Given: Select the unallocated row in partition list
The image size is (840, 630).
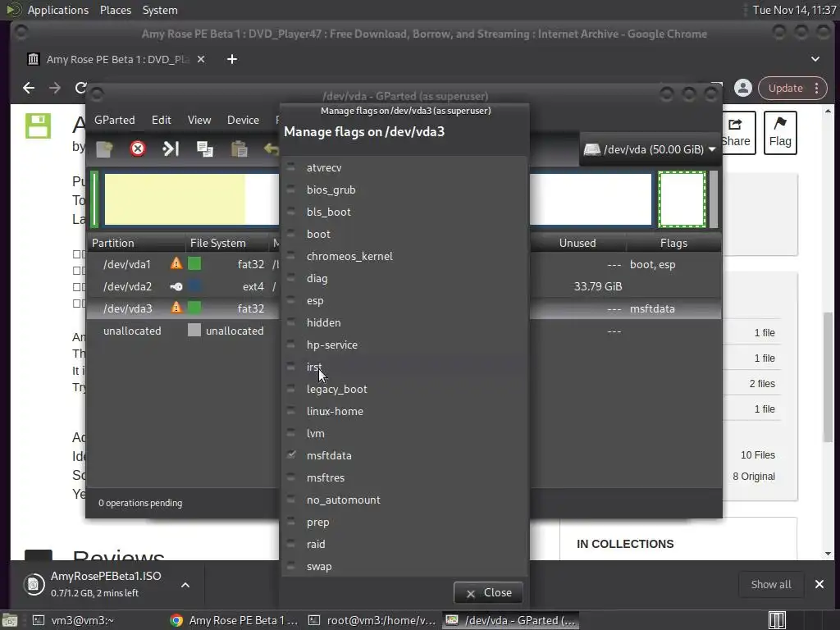Looking at the screenshot, I should pos(183,331).
